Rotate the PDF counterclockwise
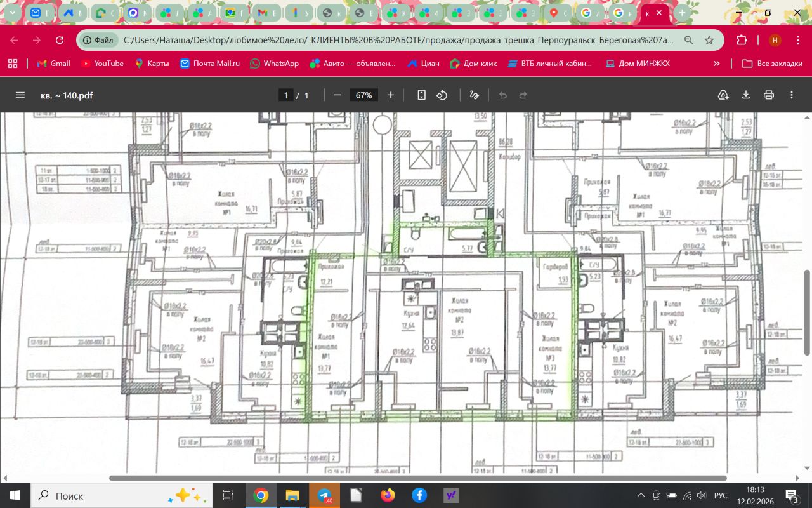 pyautogui.click(x=442, y=95)
